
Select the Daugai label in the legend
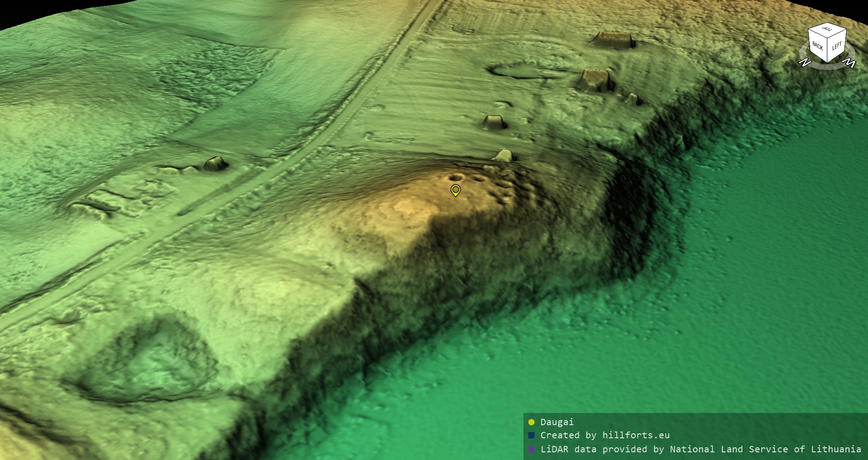(x=557, y=422)
